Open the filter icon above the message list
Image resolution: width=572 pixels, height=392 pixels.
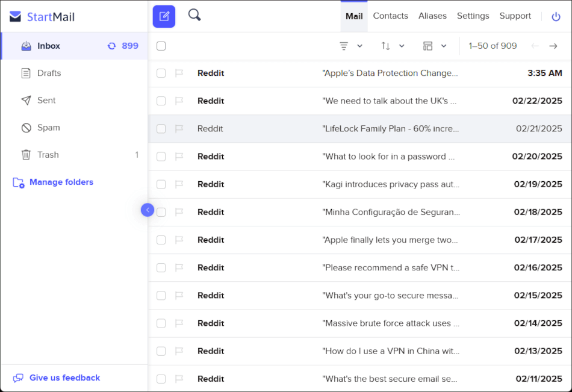[x=343, y=46]
